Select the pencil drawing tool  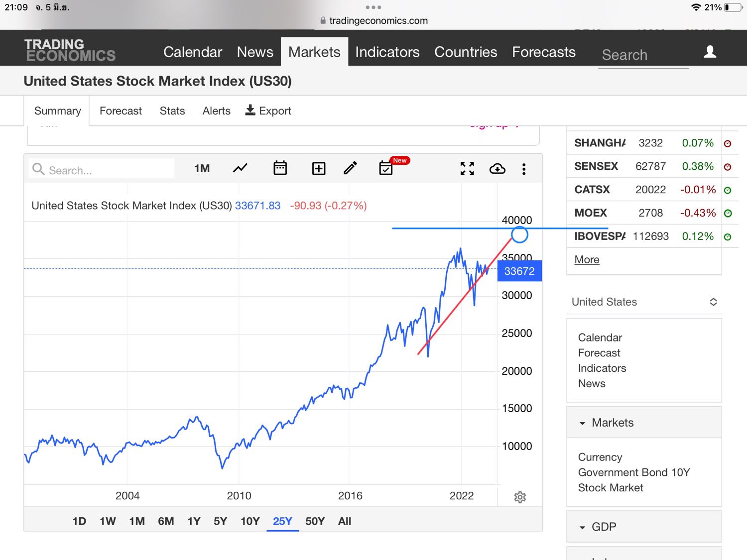tap(350, 168)
